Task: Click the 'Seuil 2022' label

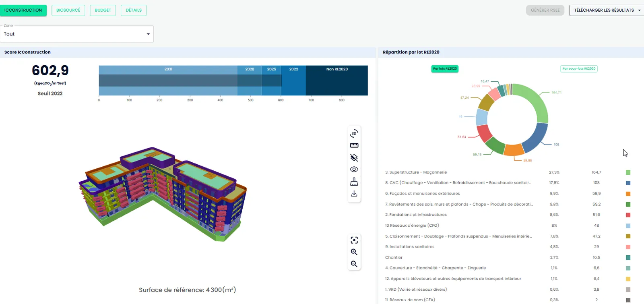Action: 50,93
